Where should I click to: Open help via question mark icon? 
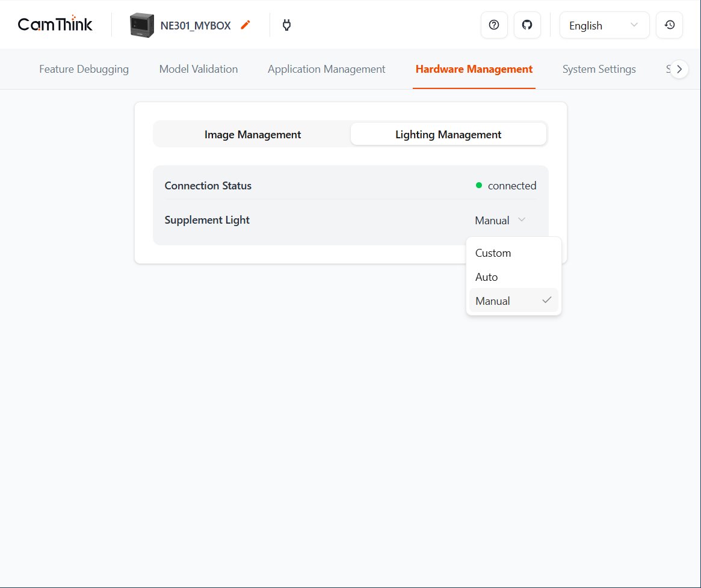(494, 25)
